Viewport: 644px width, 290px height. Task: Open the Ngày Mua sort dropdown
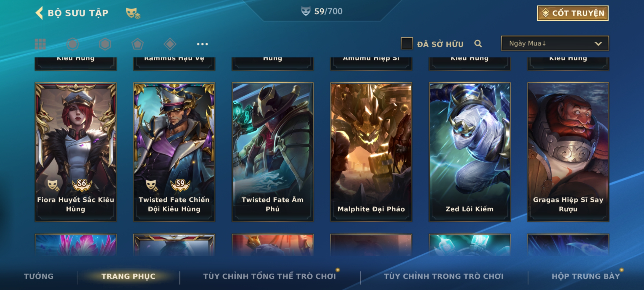click(x=555, y=43)
